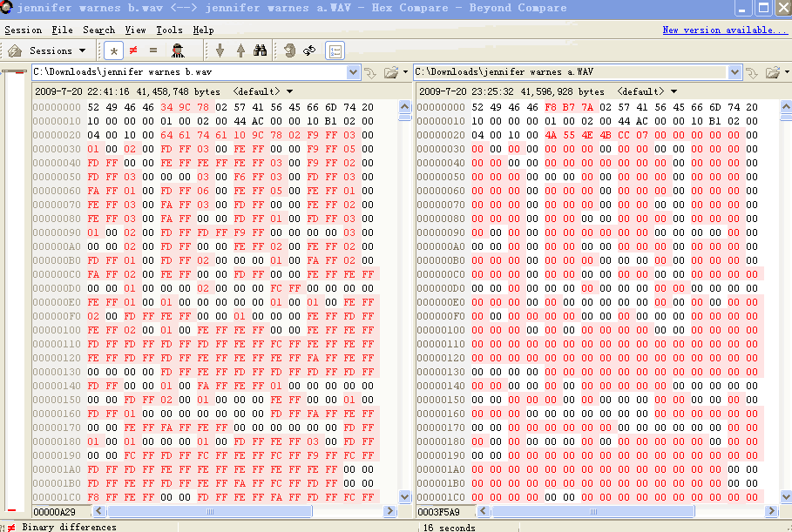Open the Search menu

tap(99, 30)
